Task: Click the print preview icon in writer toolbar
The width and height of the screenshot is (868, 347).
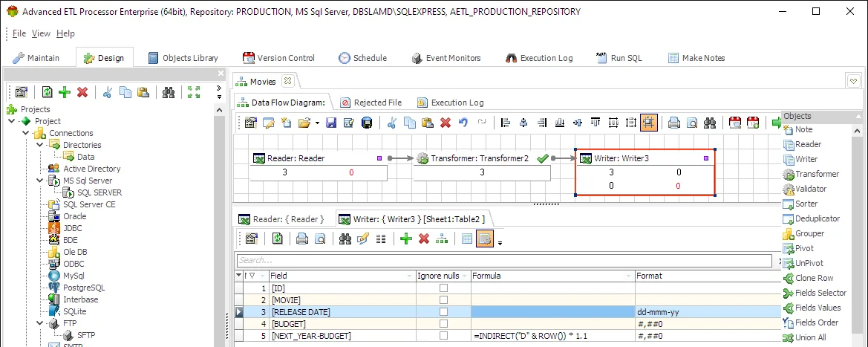Action: pos(319,239)
